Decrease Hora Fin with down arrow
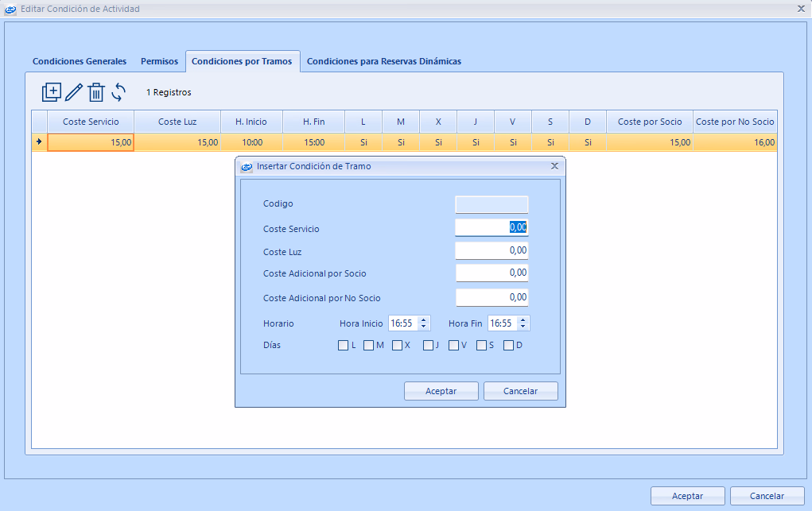 point(523,327)
